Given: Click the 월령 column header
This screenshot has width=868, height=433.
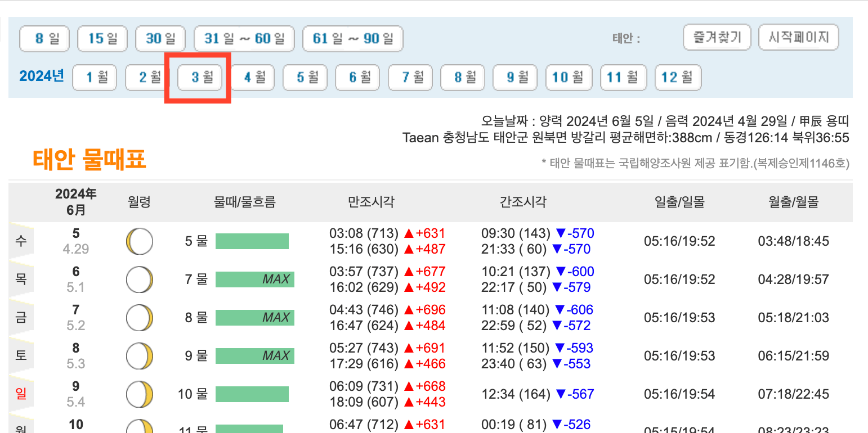Looking at the screenshot, I should pyautogui.click(x=139, y=202).
